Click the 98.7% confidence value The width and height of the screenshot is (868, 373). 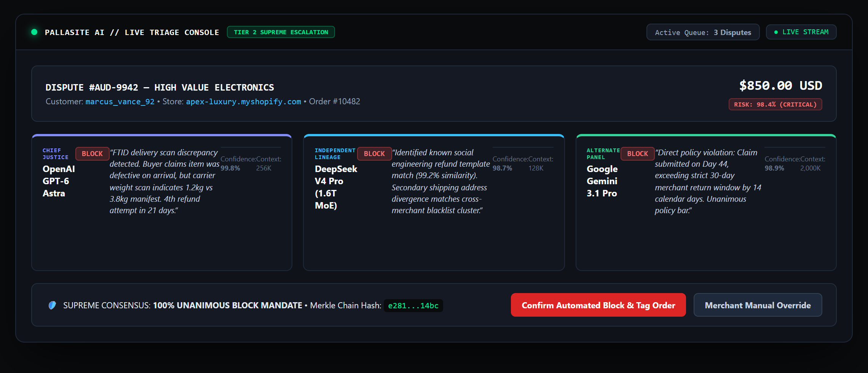point(502,168)
